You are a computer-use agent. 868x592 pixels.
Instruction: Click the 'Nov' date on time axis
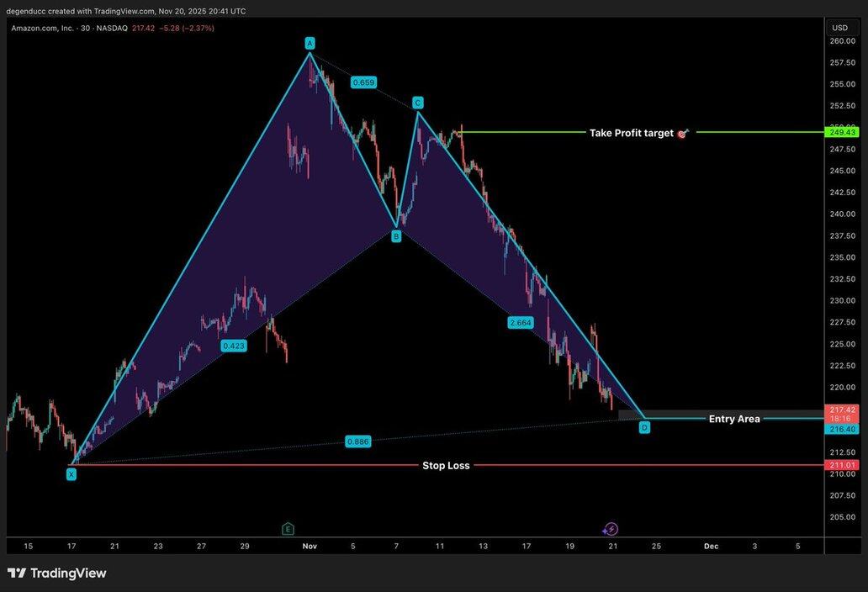tap(310, 546)
